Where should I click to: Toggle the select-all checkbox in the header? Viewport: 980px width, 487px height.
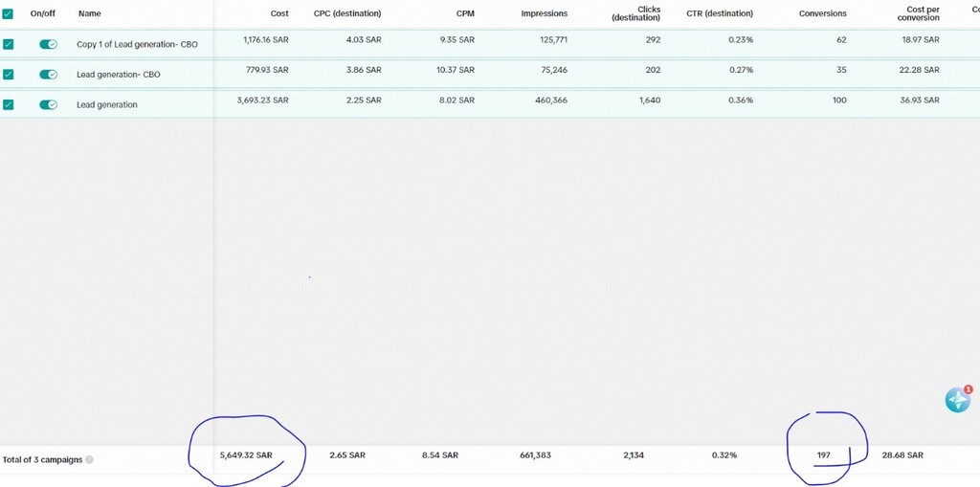[x=8, y=13]
